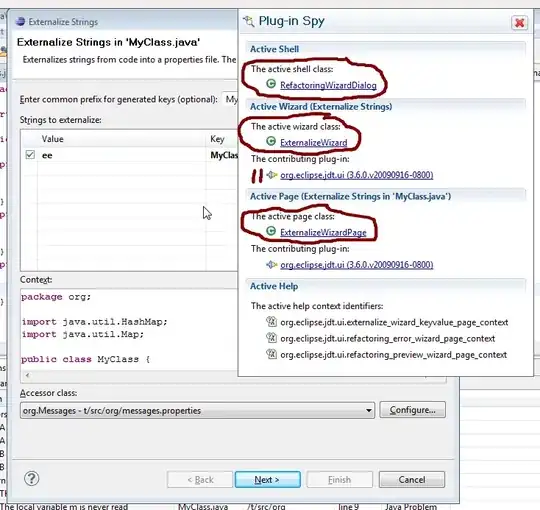Click the Plug-in Spy title icon
540x510 pixels.
pos(249,21)
